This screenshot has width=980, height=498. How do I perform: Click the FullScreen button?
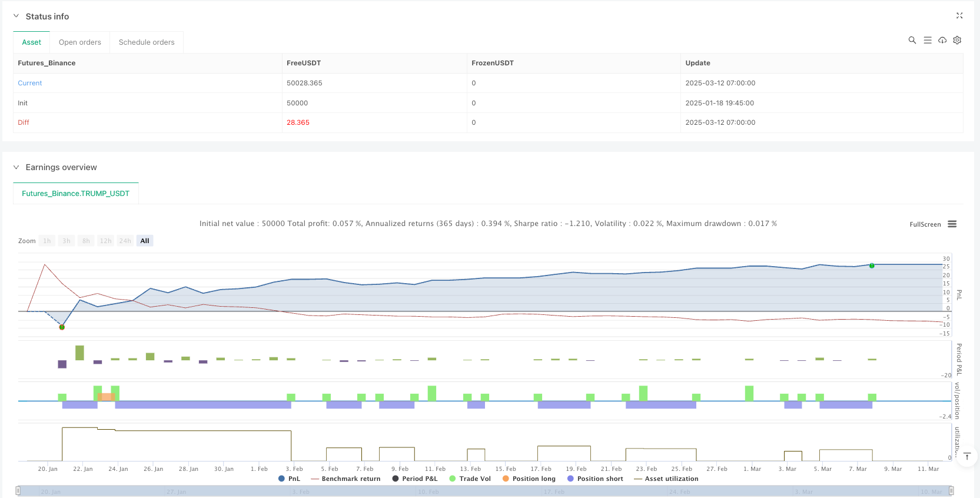pyautogui.click(x=925, y=224)
